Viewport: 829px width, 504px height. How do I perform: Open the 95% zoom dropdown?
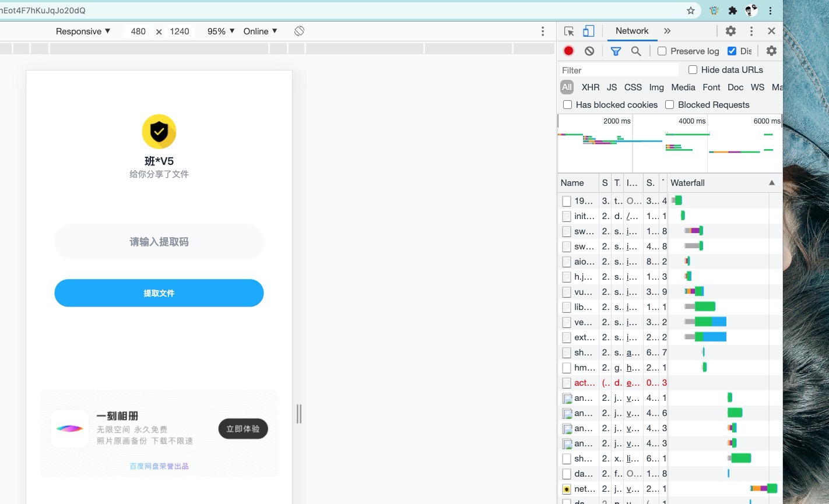pos(221,31)
